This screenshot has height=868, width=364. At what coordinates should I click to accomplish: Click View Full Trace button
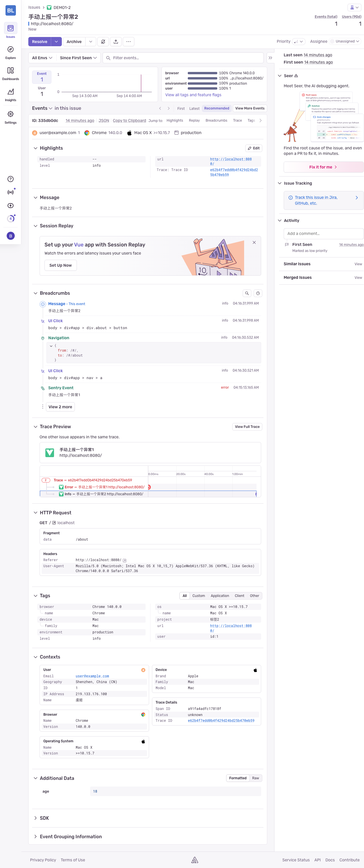(247, 426)
